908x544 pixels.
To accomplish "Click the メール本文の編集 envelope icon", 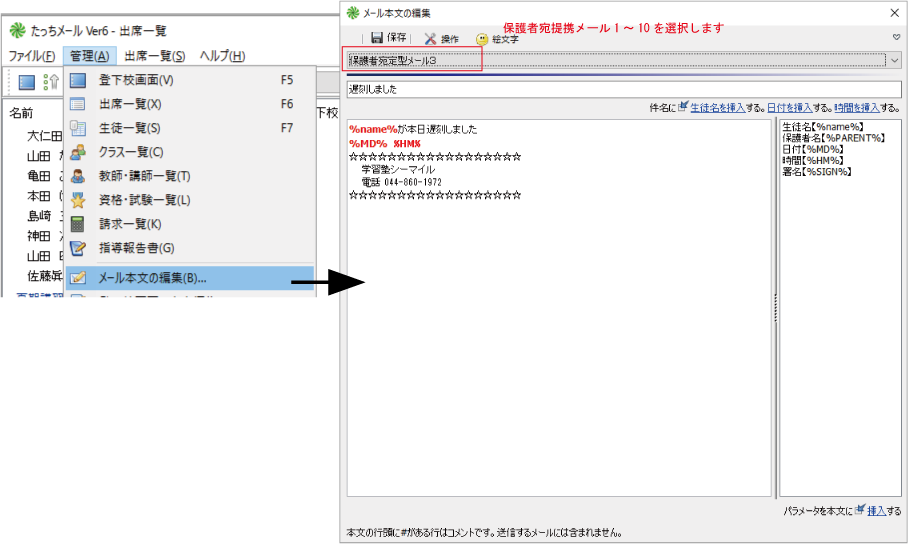I will (78, 278).
